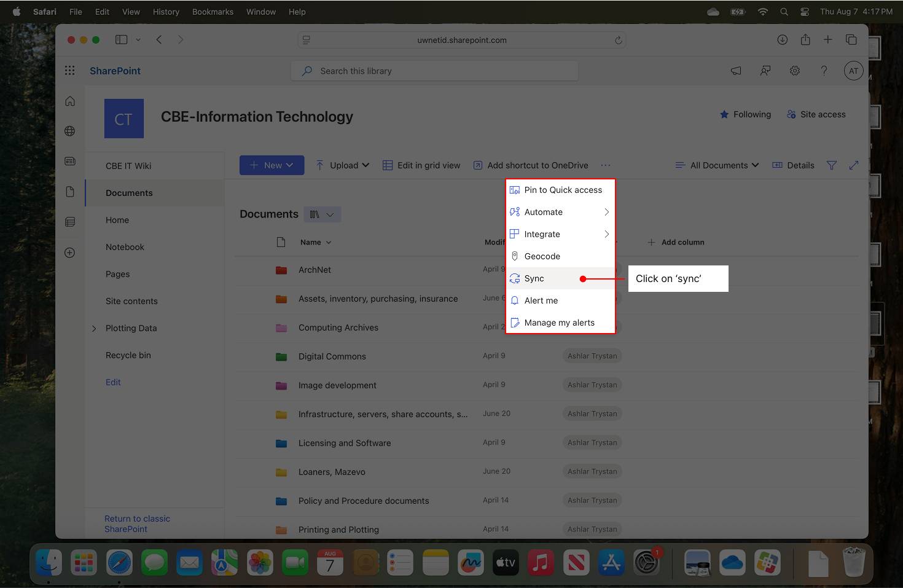Viewport: 903px width, 588px height.
Task: Select Sync in the context menu
Action: [x=534, y=278]
